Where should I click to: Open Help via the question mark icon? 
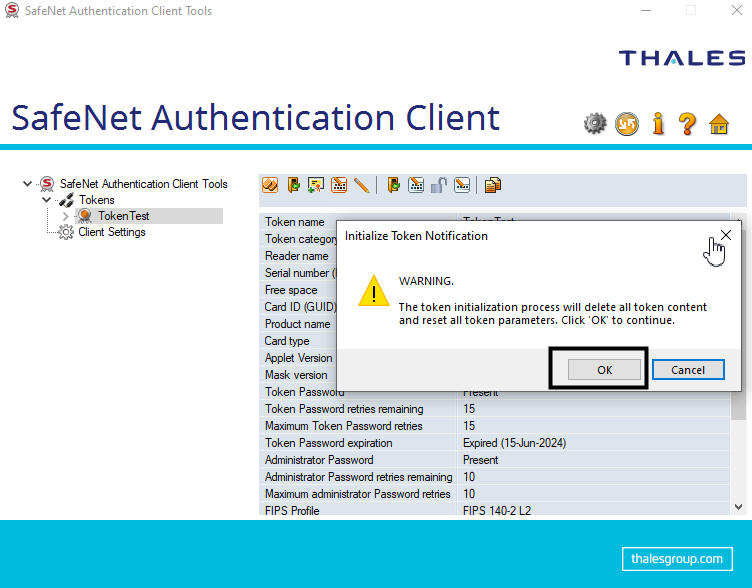[687, 124]
